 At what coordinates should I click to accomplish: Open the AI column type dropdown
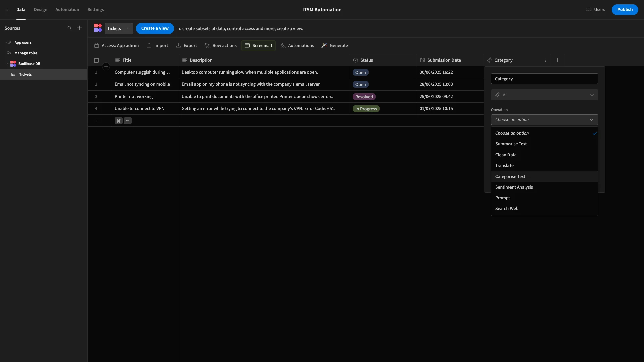tap(544, 95)
